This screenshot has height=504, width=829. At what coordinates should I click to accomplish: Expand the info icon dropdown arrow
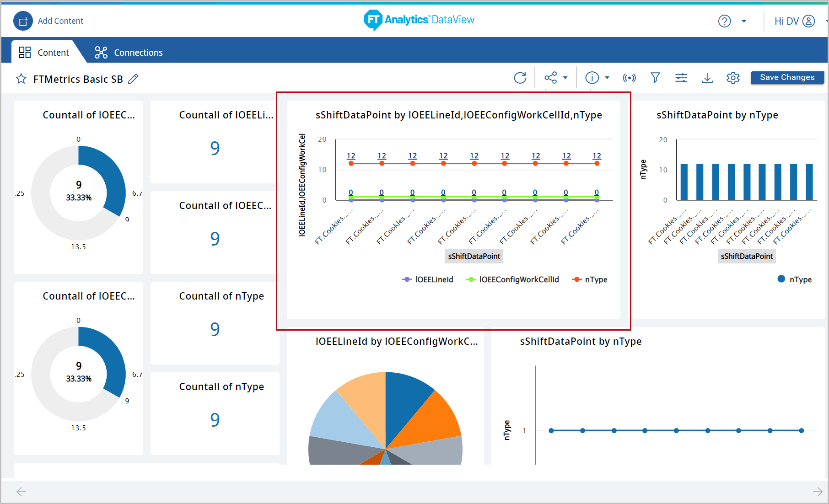pos(607,78)
